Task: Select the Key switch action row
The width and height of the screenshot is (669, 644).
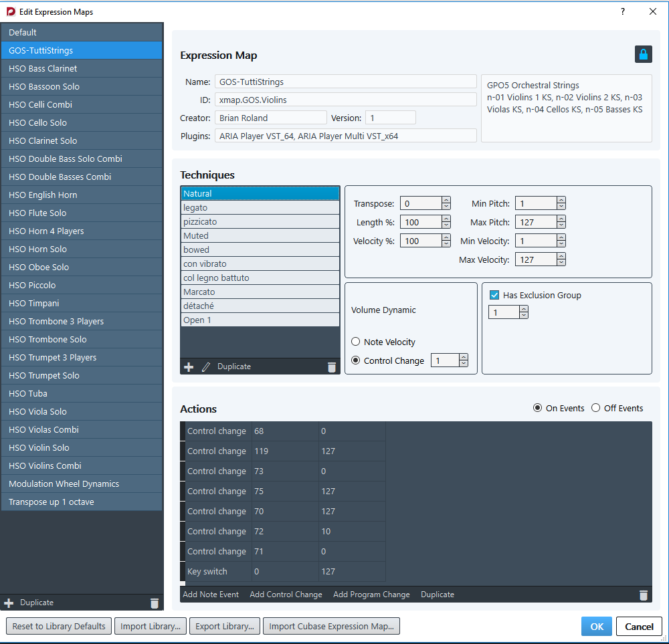Action: tap(283, 572)
